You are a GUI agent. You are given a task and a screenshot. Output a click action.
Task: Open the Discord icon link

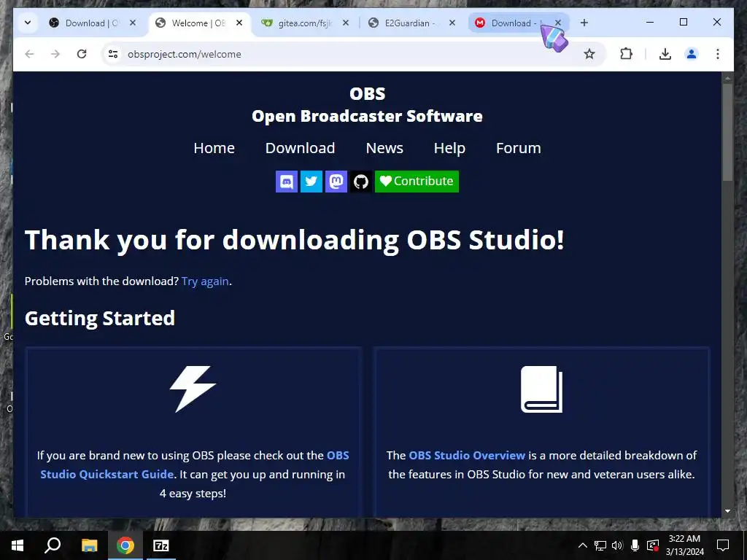[286, 182]
